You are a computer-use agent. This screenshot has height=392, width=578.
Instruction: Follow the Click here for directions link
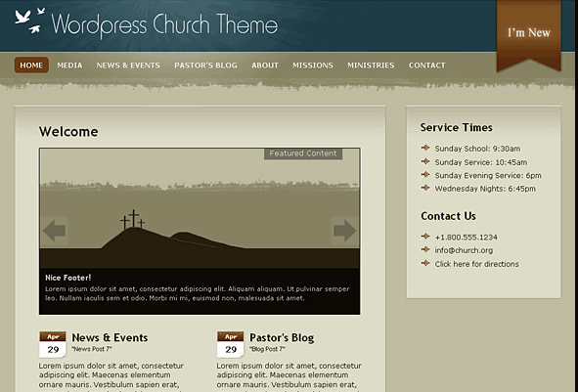[x=476, y=264]
